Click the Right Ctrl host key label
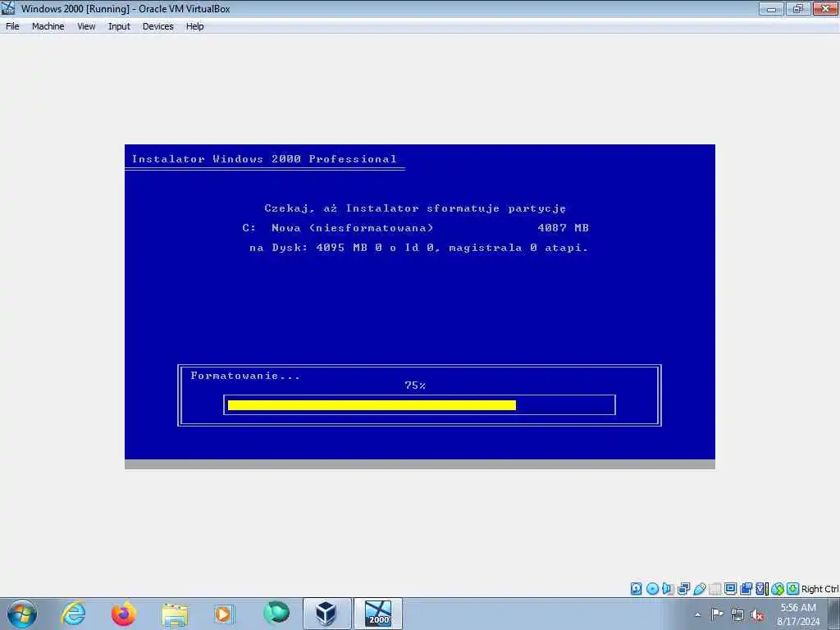Image resolution: width=840 pixels, height=630 pixels. (819, 589)
